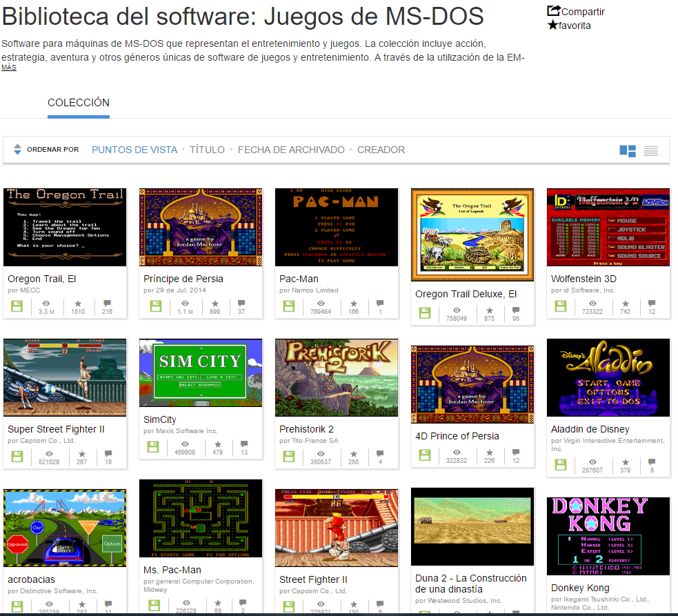The width and height of the screenshot is (678, 616).
Task: Click the star icon under Wolfenstein 3D
Action: pyautogui.click(x=625, y=306)
